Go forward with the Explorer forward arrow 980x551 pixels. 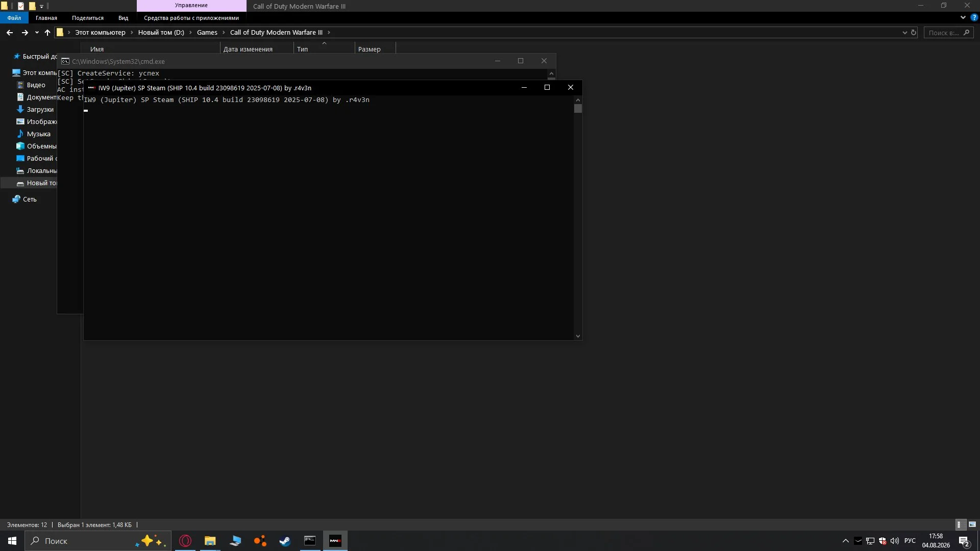24,32
